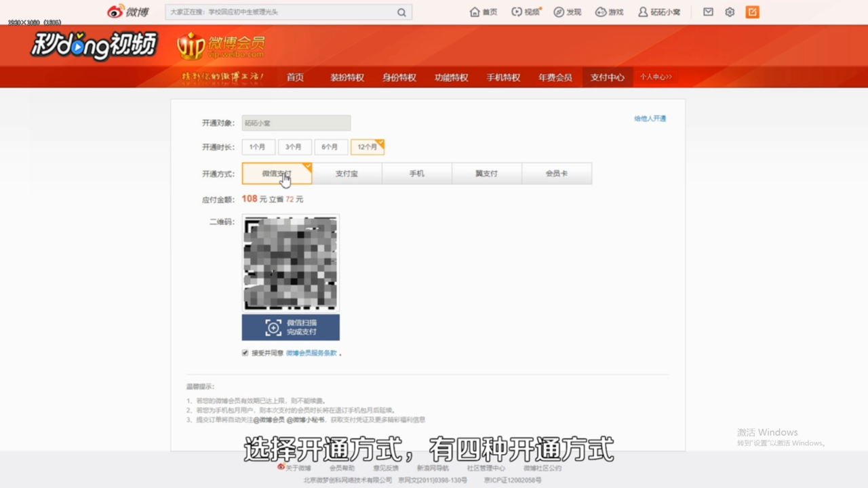Switch to the 手机 payment tab
The height and width of the screenshot is (488, 868).
(x=417, y=174)
